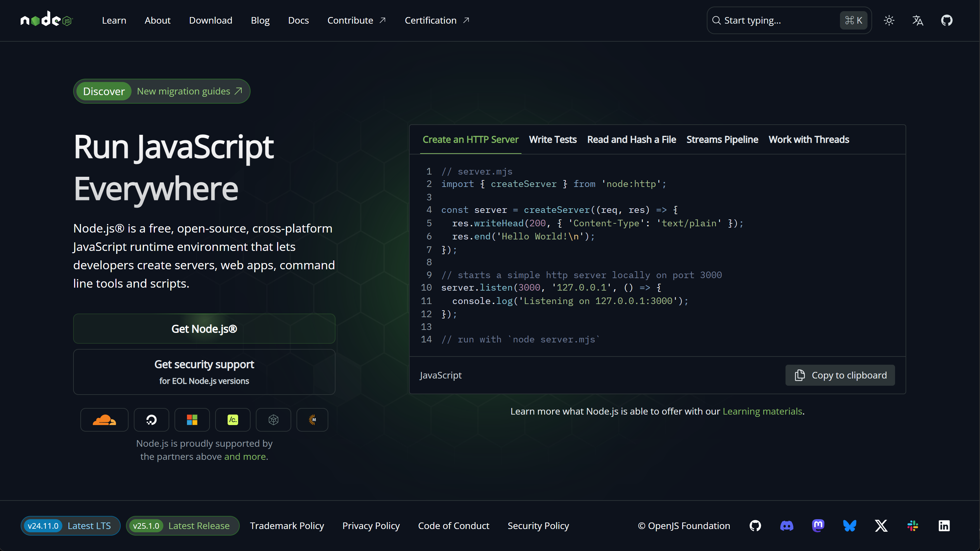980x551 pixels.
Task: Follow the 'and more' partners link
Action: pyautogui.click(x=245, y=456)
